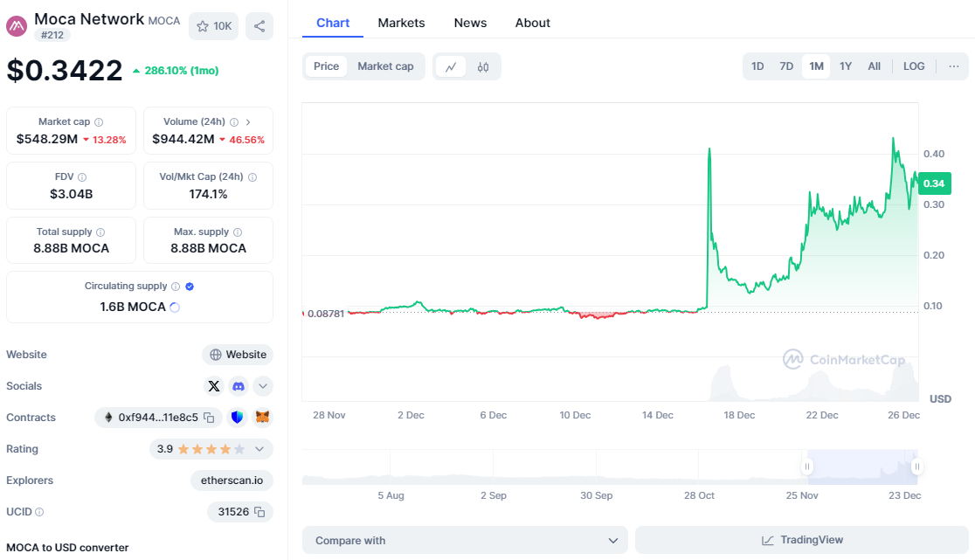
Task: Click the verified badge beside Circulating supply
Action: click(x=190, y=287)
